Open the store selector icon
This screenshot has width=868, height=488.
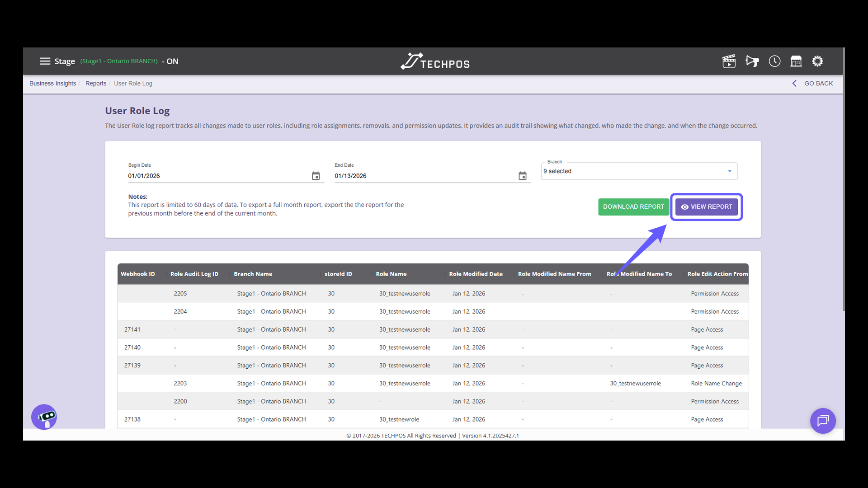coord(796,61)
